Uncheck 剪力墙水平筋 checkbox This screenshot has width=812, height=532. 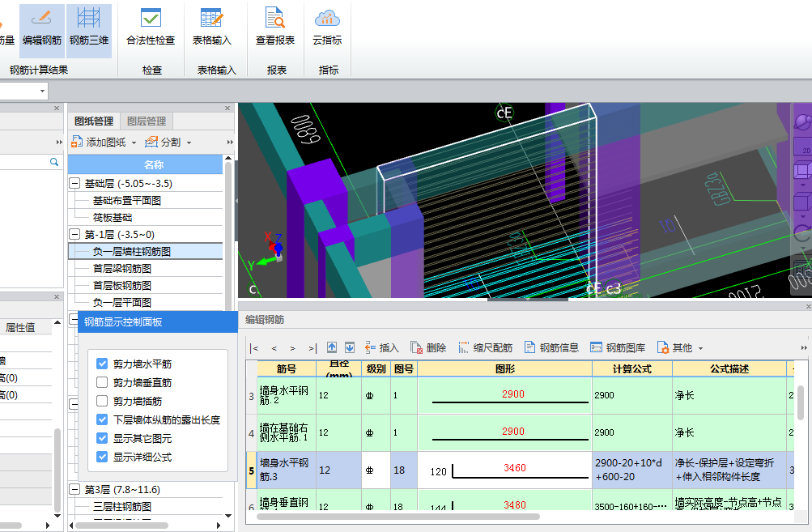click(x=102, y=364)
